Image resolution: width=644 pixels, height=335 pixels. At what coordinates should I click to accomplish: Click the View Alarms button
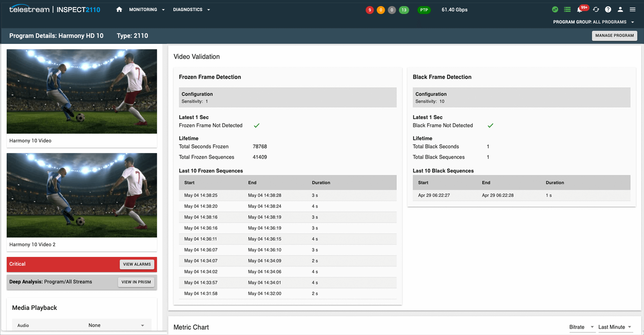click(137, 264)
